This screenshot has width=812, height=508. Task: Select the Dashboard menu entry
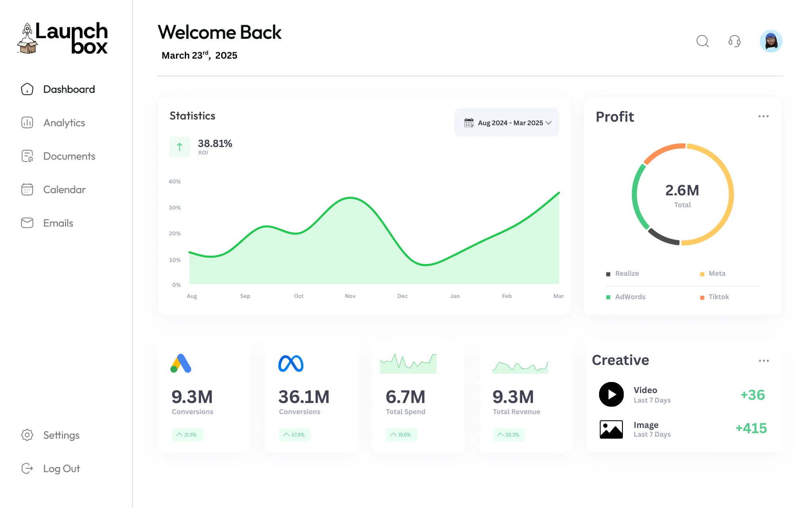click(x=69, y=89)
